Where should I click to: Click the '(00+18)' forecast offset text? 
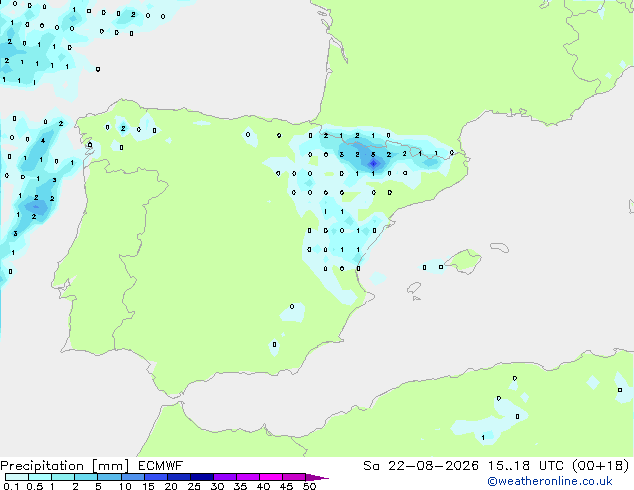(x=601, y=466)
